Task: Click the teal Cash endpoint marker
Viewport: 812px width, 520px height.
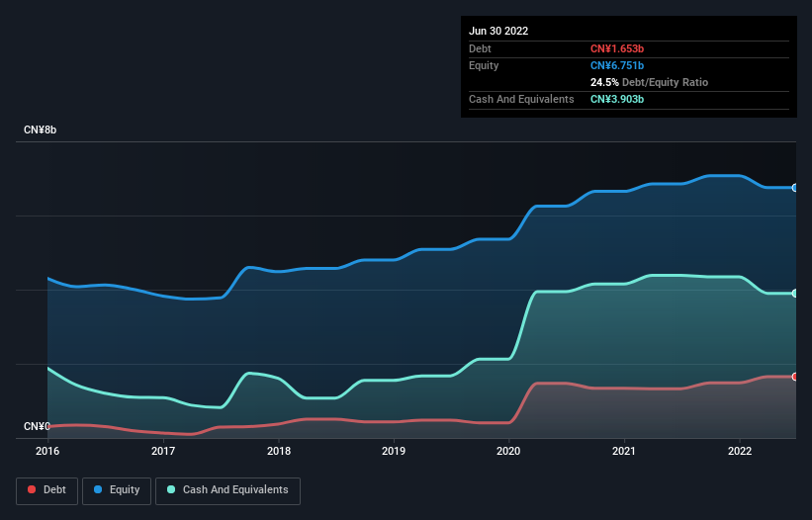Action: [x=795, y=294]
